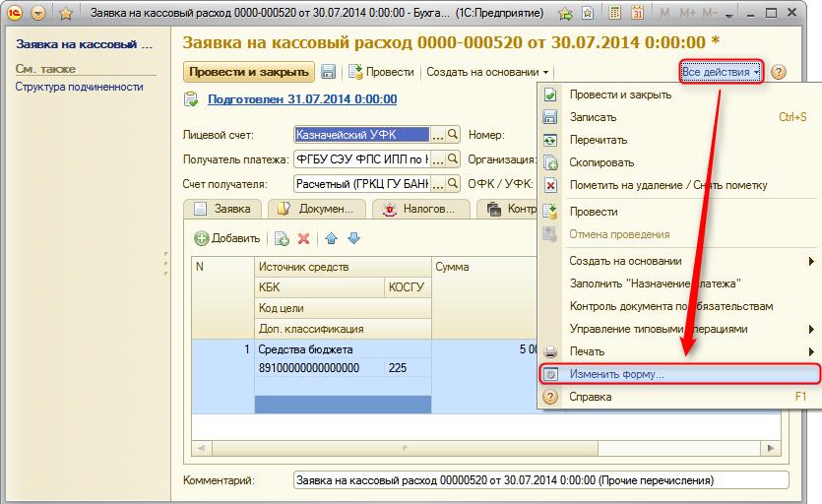Choose Справка in the actions menu
Image resolution: width=822 pixels, height=504 pixels.
pos(678,397)
